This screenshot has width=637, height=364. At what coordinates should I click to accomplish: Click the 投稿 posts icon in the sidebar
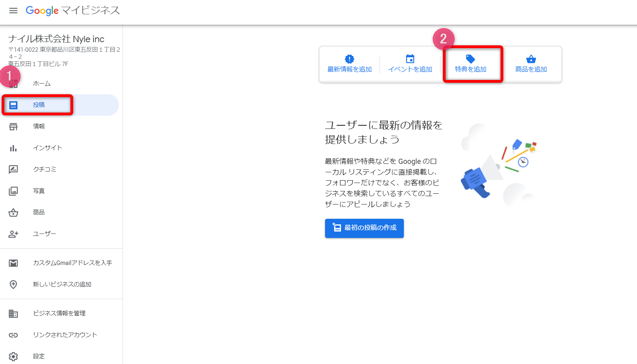point(14,105)
